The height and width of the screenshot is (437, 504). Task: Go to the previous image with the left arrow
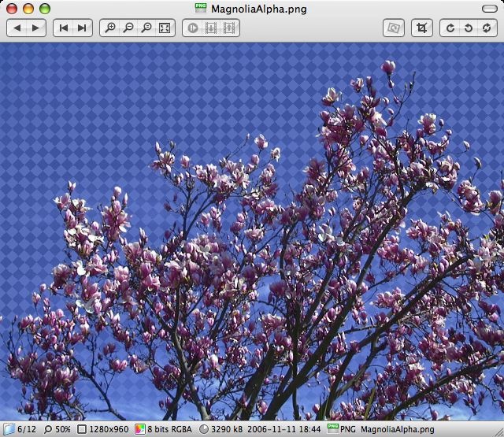point(17,28)
